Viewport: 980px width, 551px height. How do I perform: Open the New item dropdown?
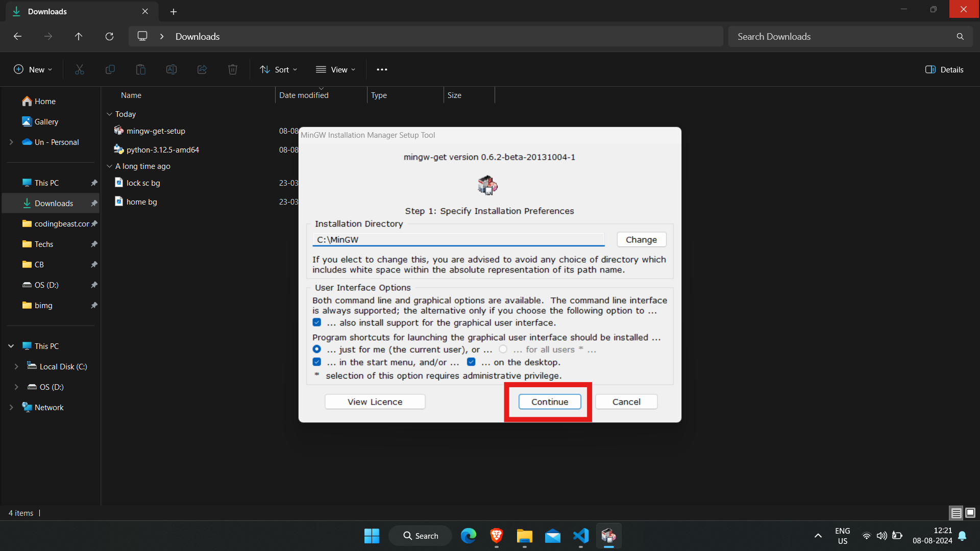(33, 69)
